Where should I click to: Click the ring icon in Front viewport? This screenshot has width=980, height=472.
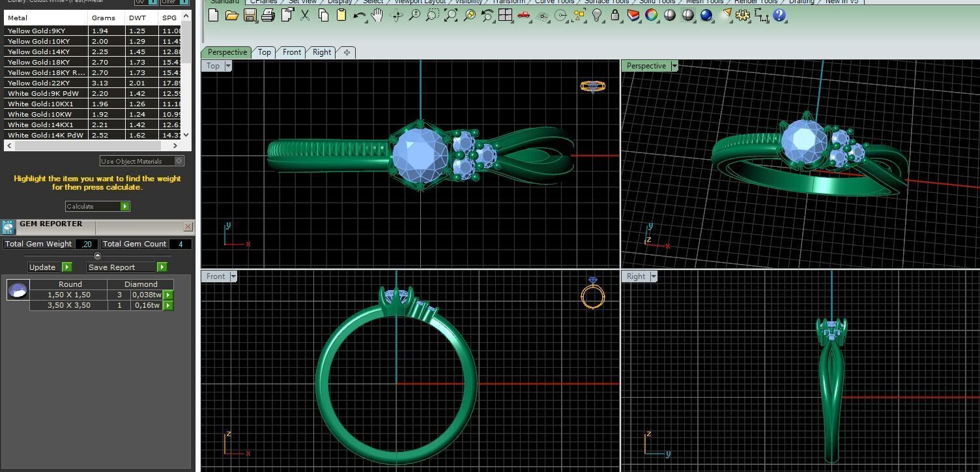pos(593,293)
